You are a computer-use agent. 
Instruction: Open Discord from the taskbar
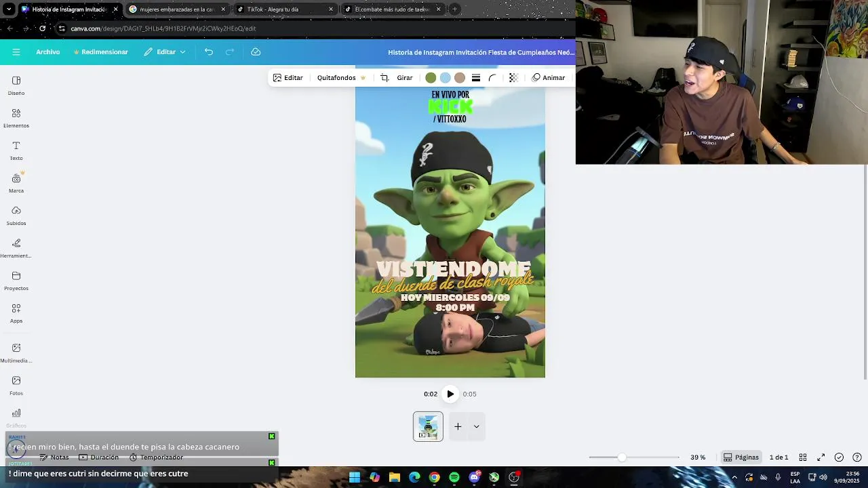[x=474, y=477]
